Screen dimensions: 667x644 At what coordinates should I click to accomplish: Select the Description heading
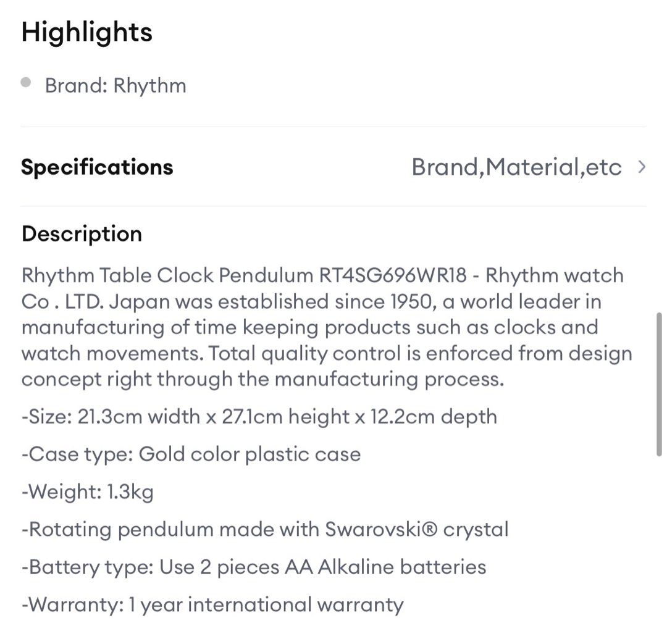82,234
